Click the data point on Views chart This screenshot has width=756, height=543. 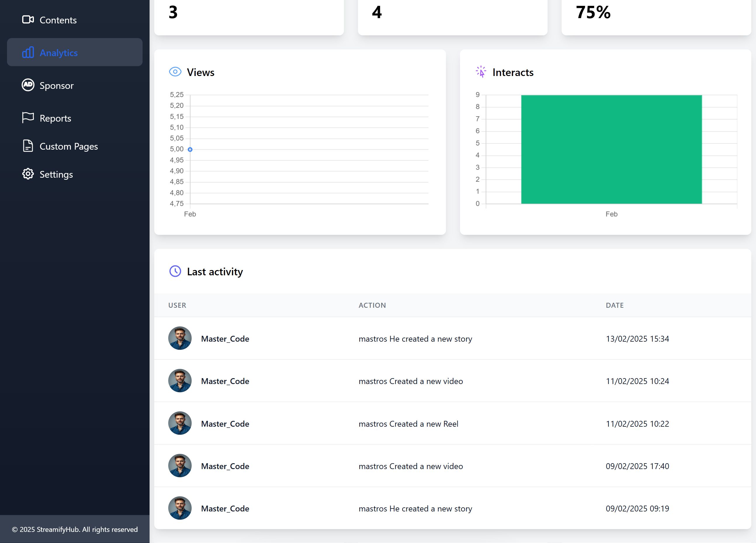point(190,149)
